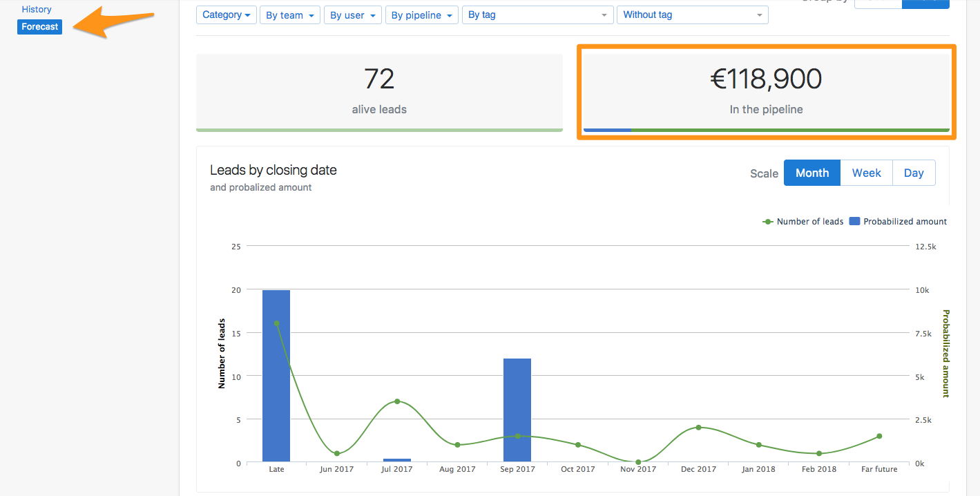Open the By team dropdown
980x496 pixels.
pos(290,15)
